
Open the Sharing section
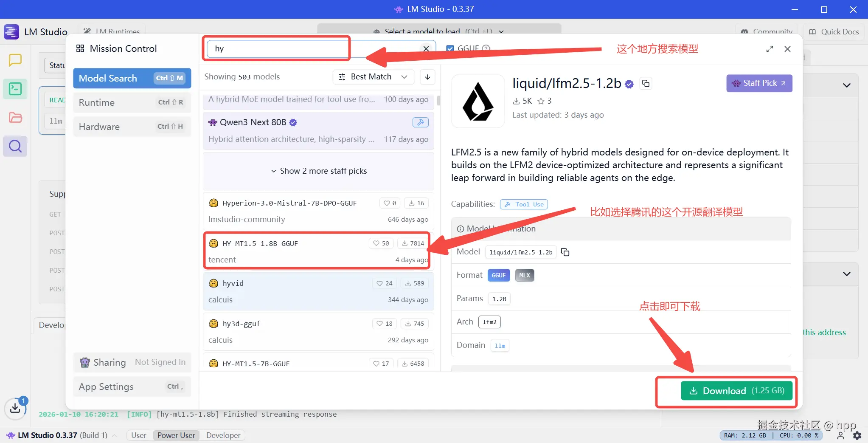132,362
